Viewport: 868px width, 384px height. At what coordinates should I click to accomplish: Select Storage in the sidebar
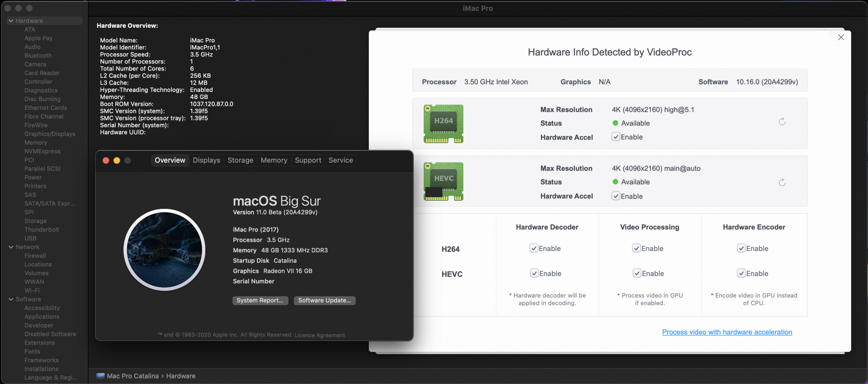pyautogui.click(x=36, y=221)
